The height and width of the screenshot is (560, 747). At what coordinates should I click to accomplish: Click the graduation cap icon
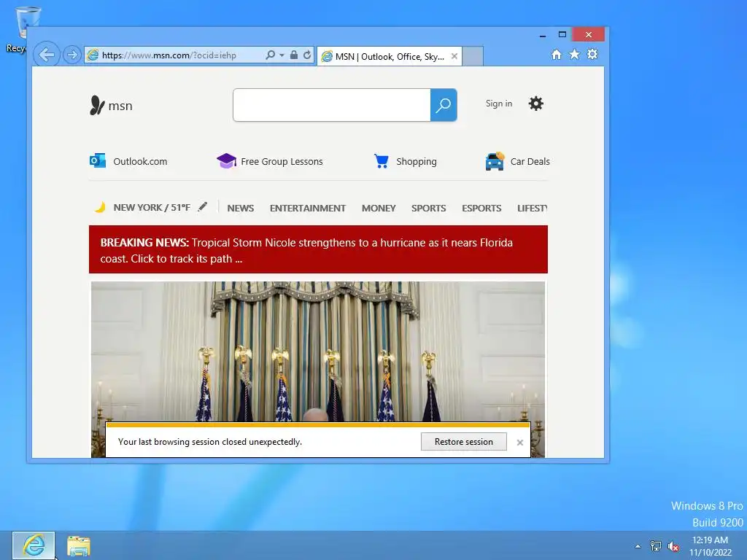pos(226,160)
